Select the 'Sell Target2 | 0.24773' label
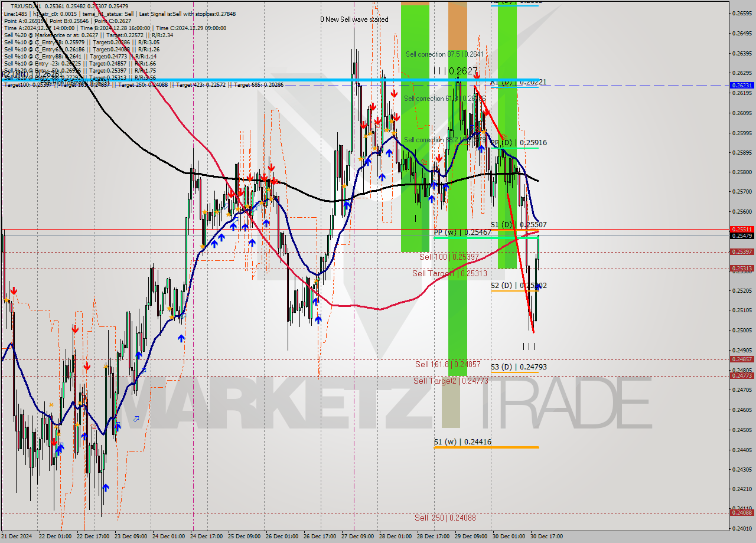Screen dimensions: 756x543 coord(451,381)
